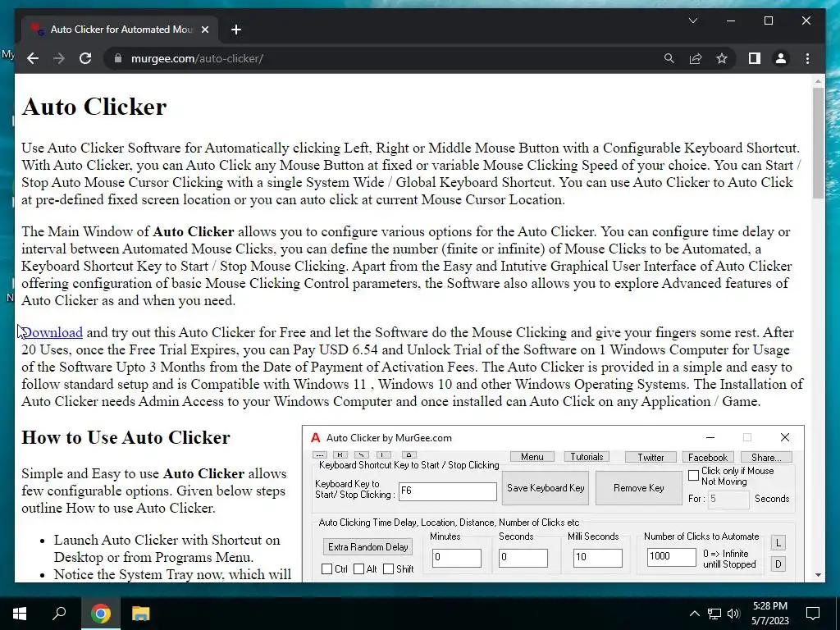Reload the murgee.com page
Viewport: 840px width, 630px height.
pyautogui.click(x=85, y=58)
